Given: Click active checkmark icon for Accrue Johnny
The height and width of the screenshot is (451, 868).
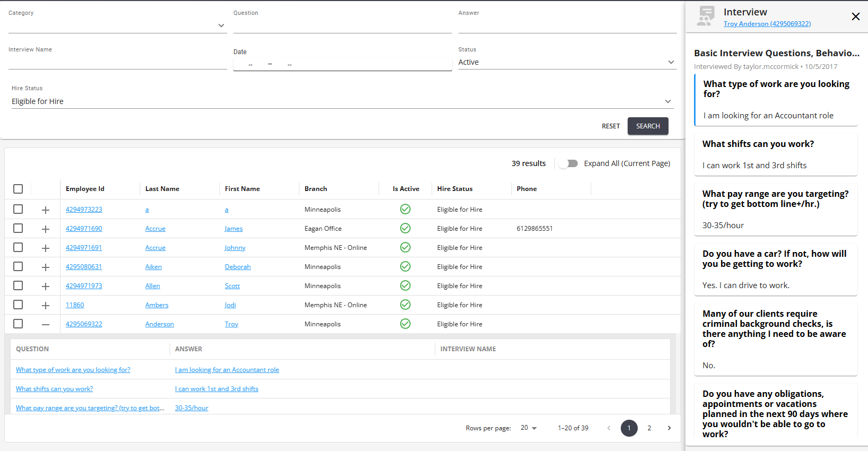Looking at the screenshot, I should click(x=405, y=247).
